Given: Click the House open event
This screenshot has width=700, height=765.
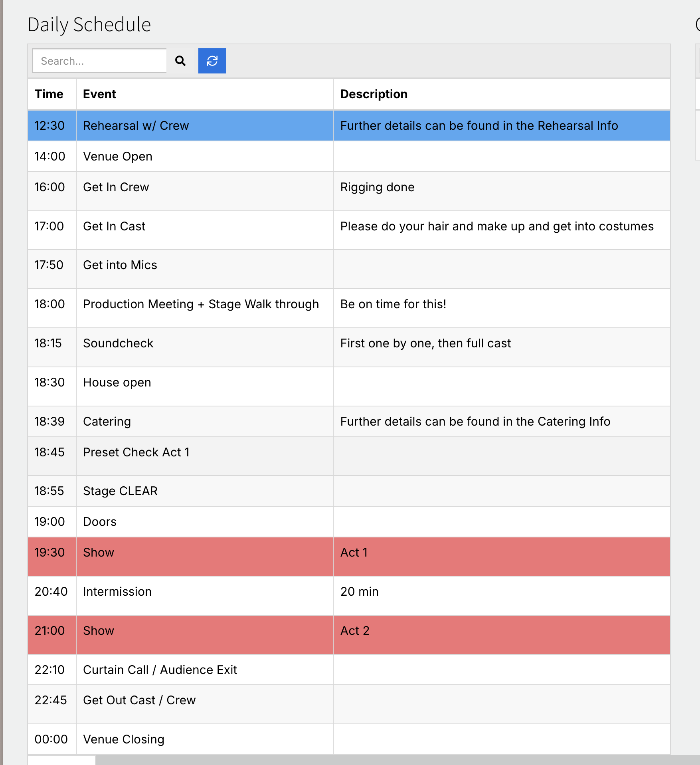Looking at the screenshot, I should pos(117,382).
